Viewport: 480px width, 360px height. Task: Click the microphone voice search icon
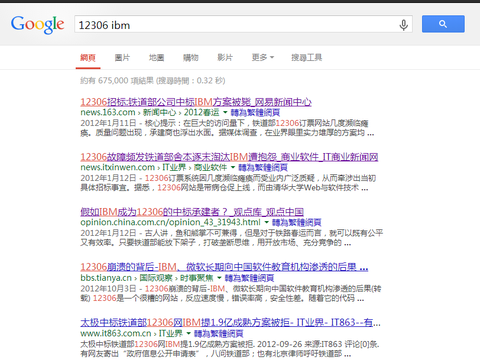403,25
